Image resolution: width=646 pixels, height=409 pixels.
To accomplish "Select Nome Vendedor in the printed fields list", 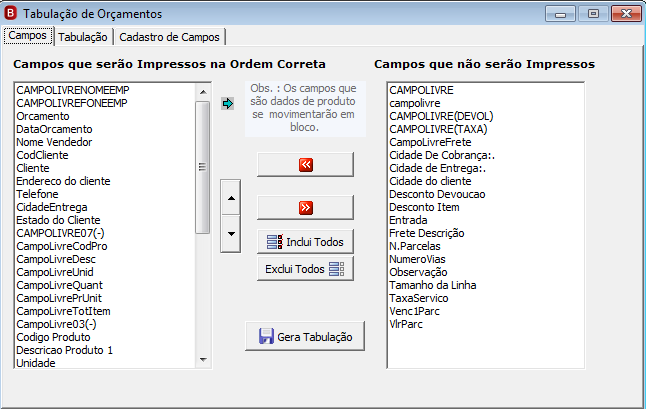I will pyautogui.click(x=54, y=142).
